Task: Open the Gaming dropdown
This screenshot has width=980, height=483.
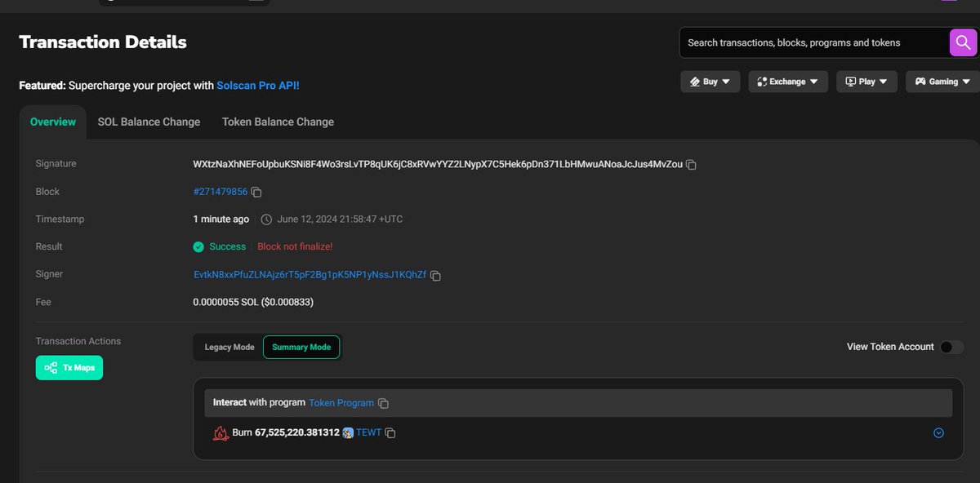Action: tap(942, 82)
